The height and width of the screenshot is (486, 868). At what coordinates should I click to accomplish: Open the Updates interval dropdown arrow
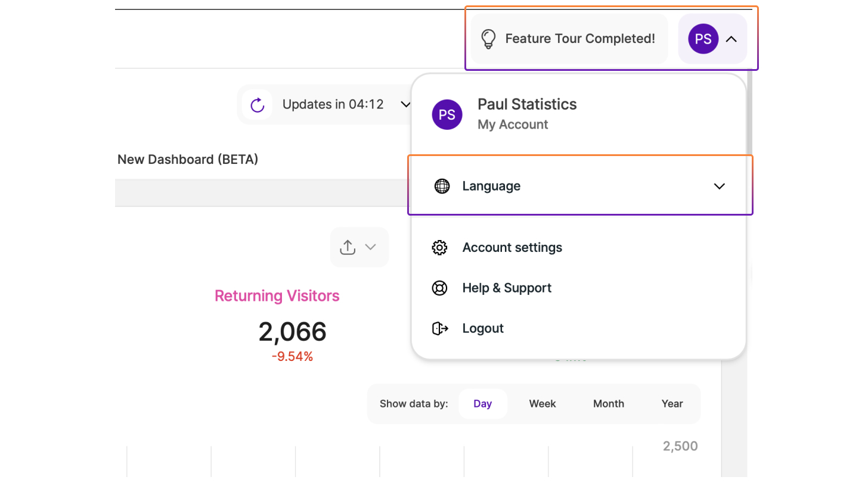click(x=405, y=105)
